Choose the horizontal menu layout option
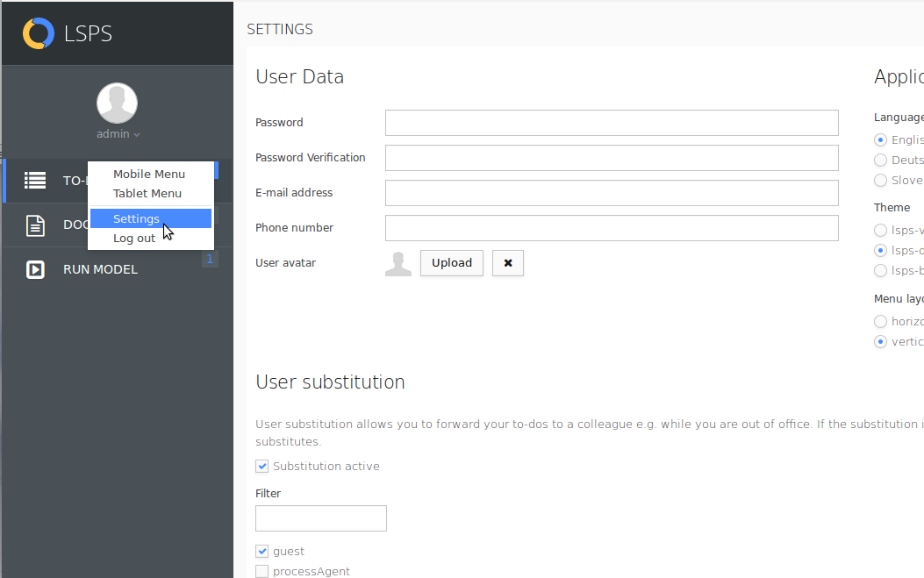Viewport: 924px width, 578px height. point(880,322)
